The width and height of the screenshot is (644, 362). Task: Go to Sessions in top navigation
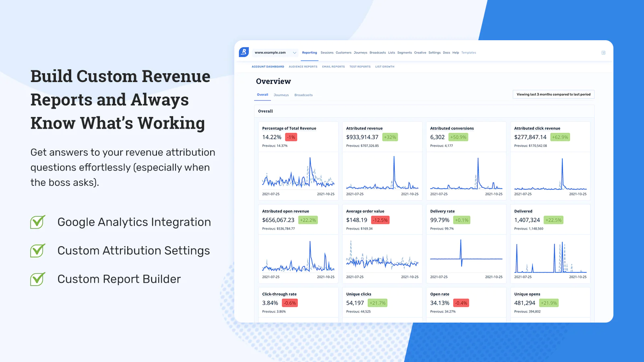pos(327,53)
